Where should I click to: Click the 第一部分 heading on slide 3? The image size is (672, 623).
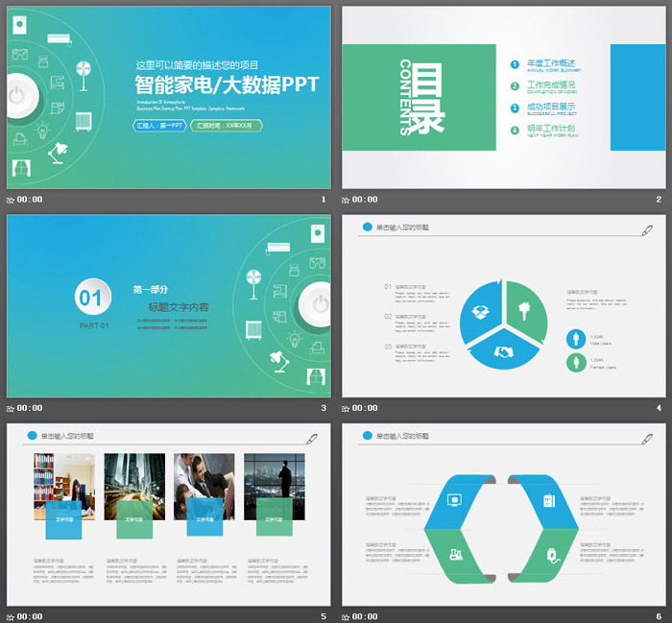click(x=151, y=290)
